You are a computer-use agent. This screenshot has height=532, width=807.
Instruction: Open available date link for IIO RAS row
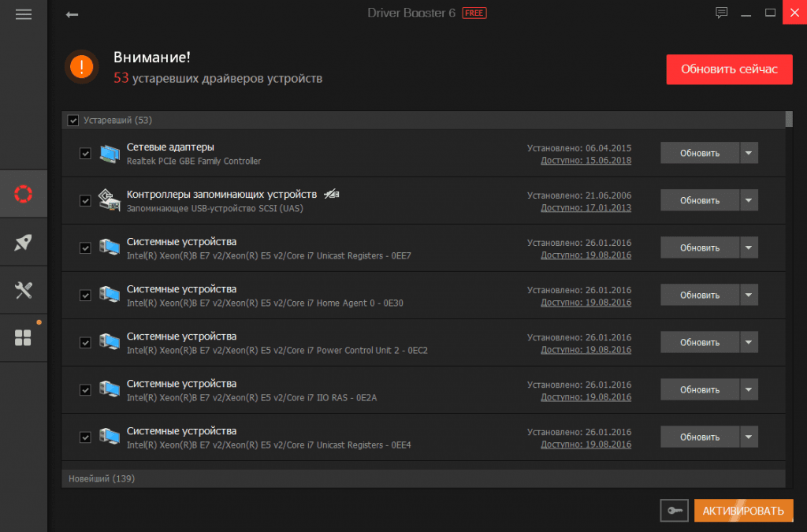click(x=586, y=397)
